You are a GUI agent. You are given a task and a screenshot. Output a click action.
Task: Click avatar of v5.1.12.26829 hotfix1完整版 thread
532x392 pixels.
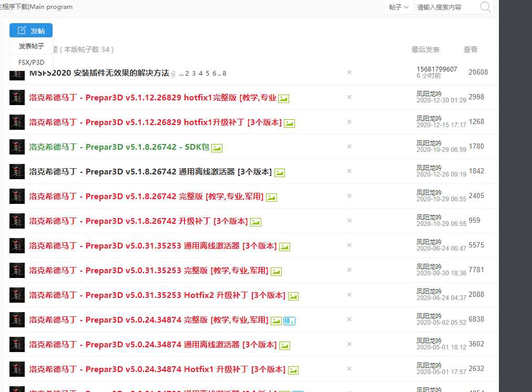[17, 97]
